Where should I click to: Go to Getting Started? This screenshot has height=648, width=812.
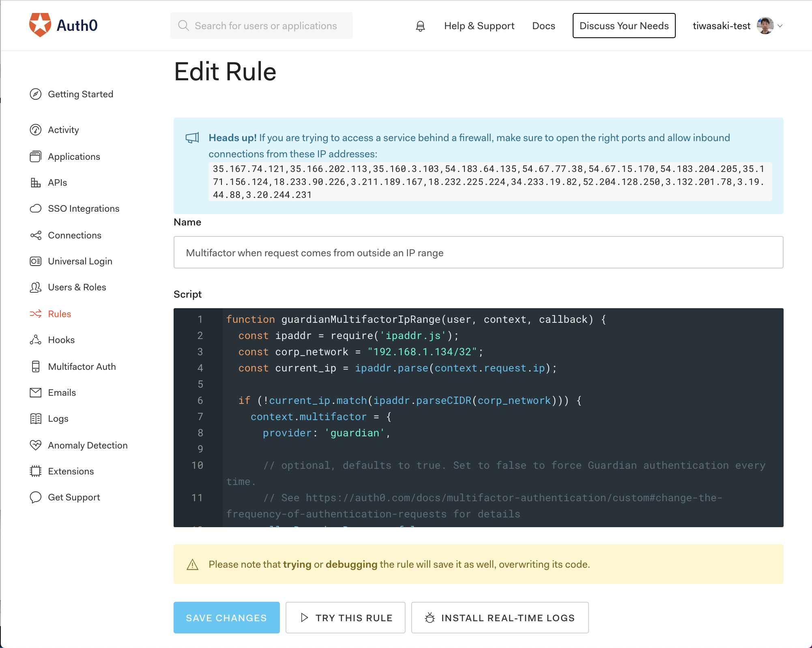pos(81,94)
